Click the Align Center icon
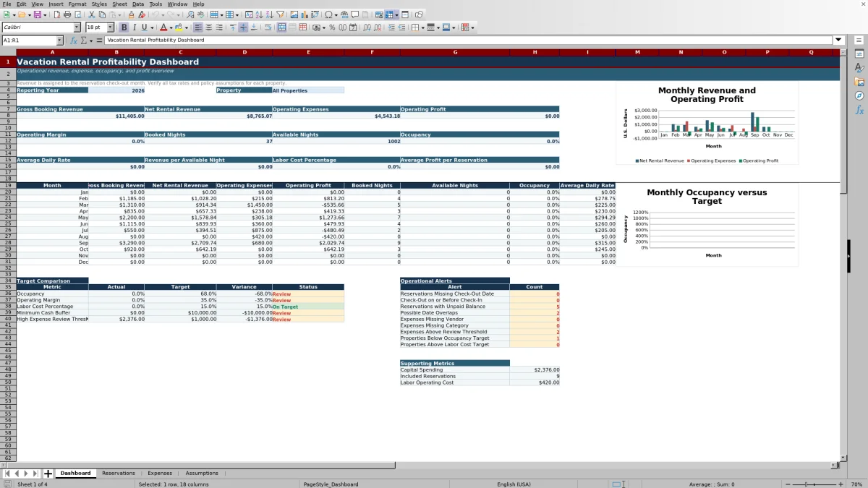 click(208, 27)
